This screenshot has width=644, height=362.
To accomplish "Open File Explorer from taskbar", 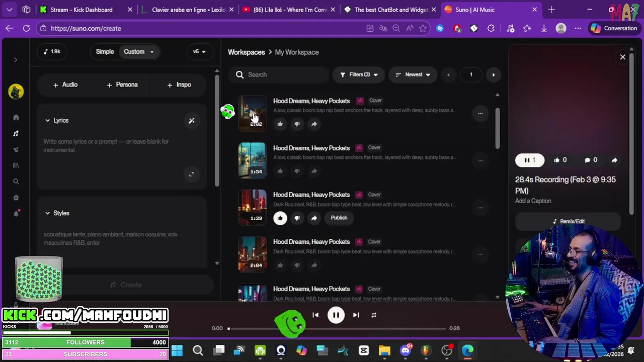I will (384, 350).
